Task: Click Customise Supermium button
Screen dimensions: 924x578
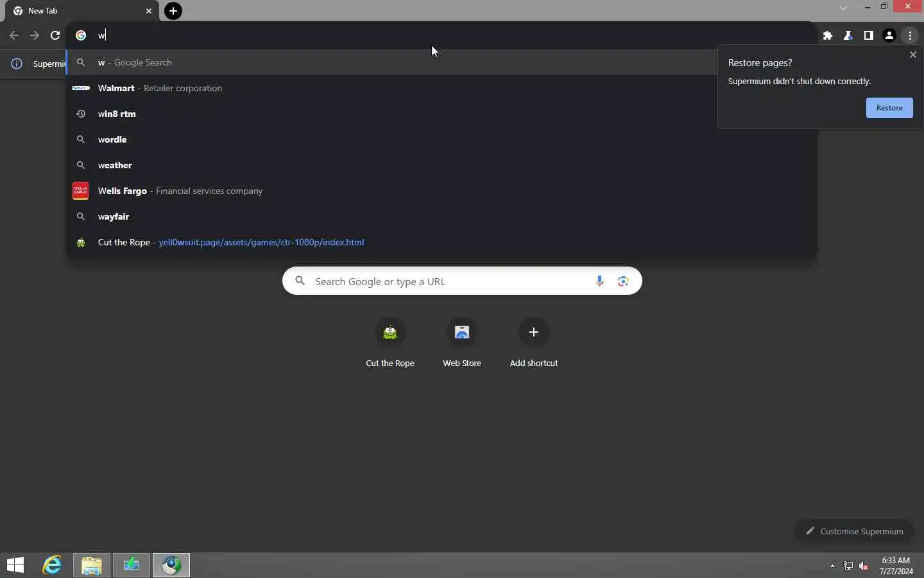Action: [855, 531]
